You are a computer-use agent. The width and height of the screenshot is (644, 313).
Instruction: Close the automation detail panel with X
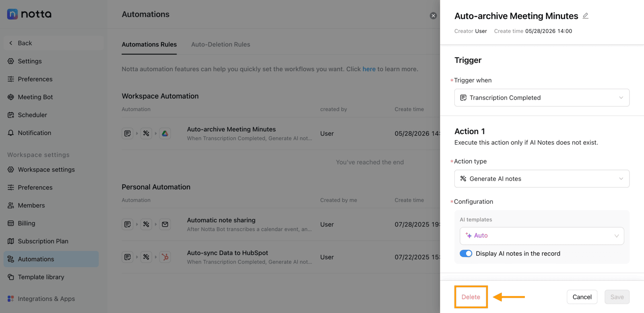tap(433, 16)
